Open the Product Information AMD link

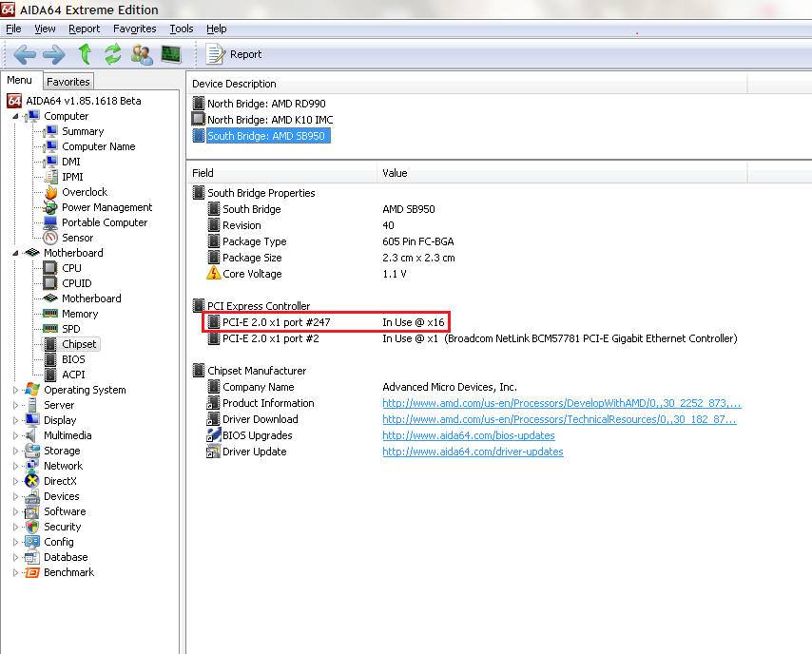[562, 403]
